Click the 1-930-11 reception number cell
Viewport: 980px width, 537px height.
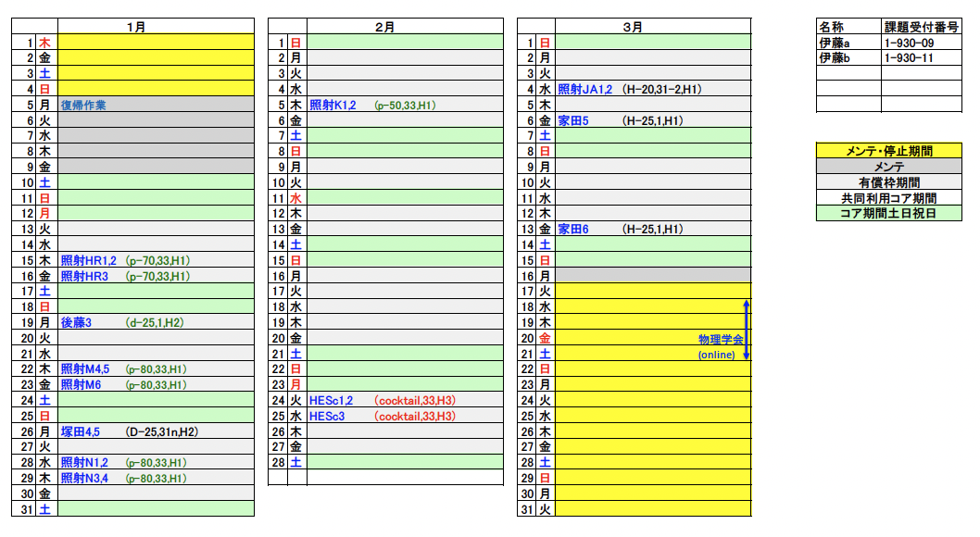[x=909, y=58]
